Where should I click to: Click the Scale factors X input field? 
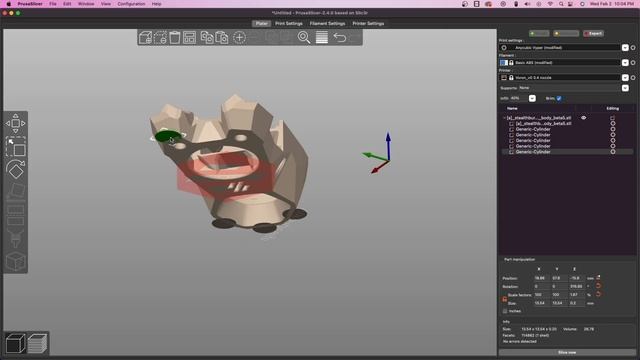(x=541, y=294)
